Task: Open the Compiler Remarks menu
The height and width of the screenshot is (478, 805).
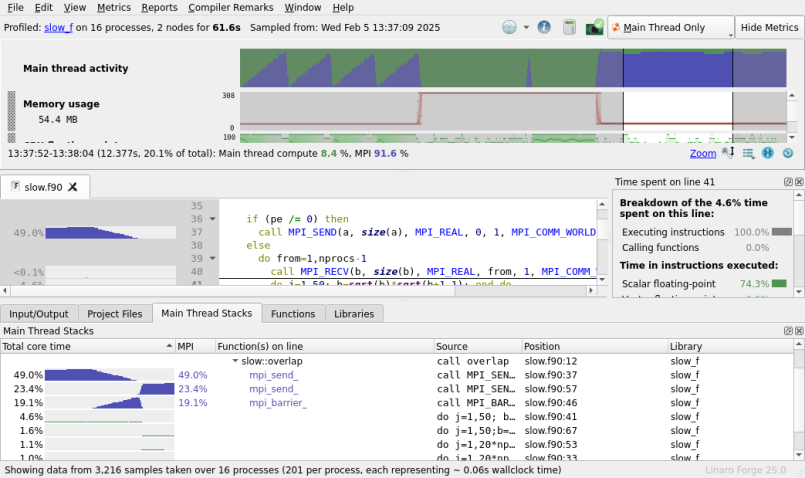Action: 231,7
